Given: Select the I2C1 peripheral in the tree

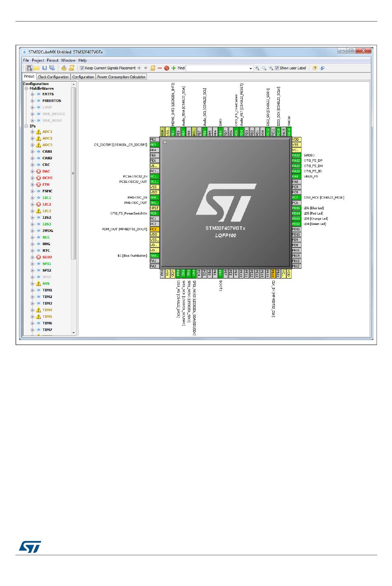Looking at the screenshot, I should coord(47,198).
